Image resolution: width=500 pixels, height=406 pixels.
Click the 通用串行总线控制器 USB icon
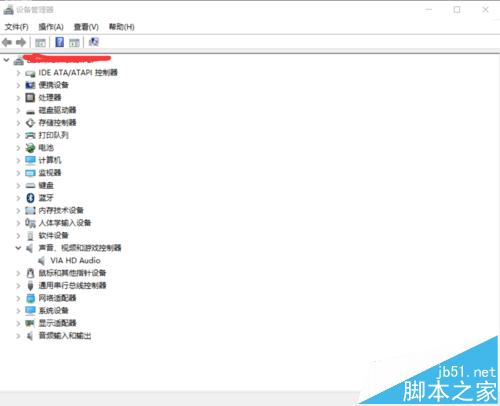[30, 286]
